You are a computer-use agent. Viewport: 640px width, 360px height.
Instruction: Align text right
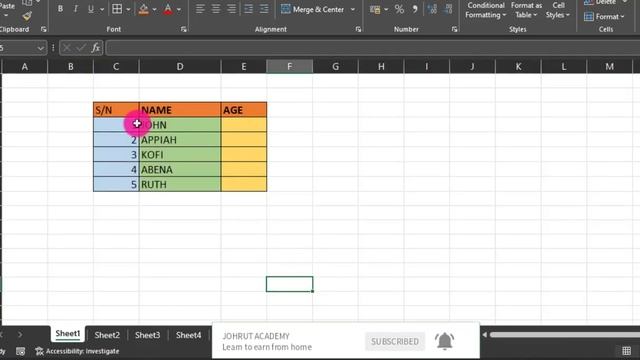[231, 9]
